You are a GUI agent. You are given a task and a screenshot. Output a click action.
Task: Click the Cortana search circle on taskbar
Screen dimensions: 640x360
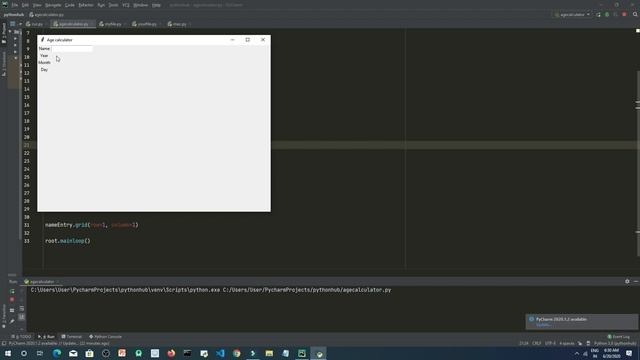pos(24,353)
